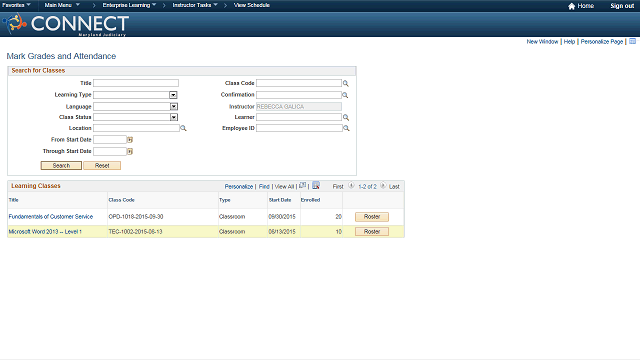Click the Search button

pos(61,165)
